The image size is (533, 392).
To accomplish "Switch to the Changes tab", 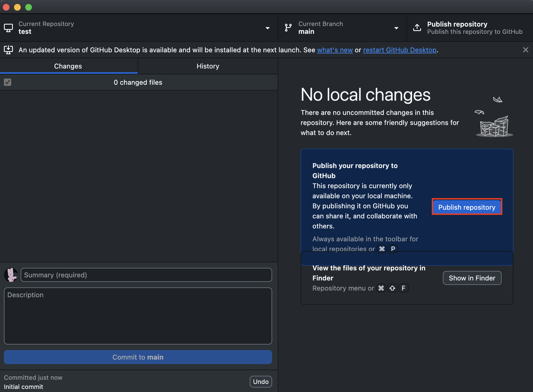I will coord(69,66).
